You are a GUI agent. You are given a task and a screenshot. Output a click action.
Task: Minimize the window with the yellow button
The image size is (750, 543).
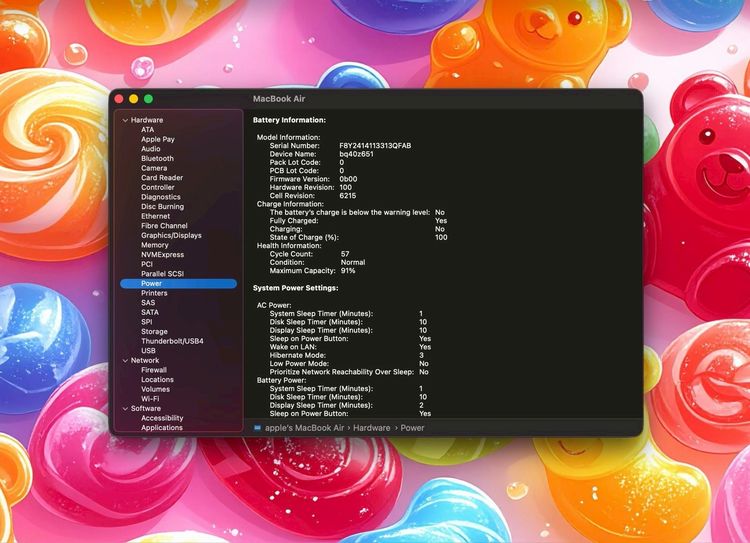click(133, 99)
